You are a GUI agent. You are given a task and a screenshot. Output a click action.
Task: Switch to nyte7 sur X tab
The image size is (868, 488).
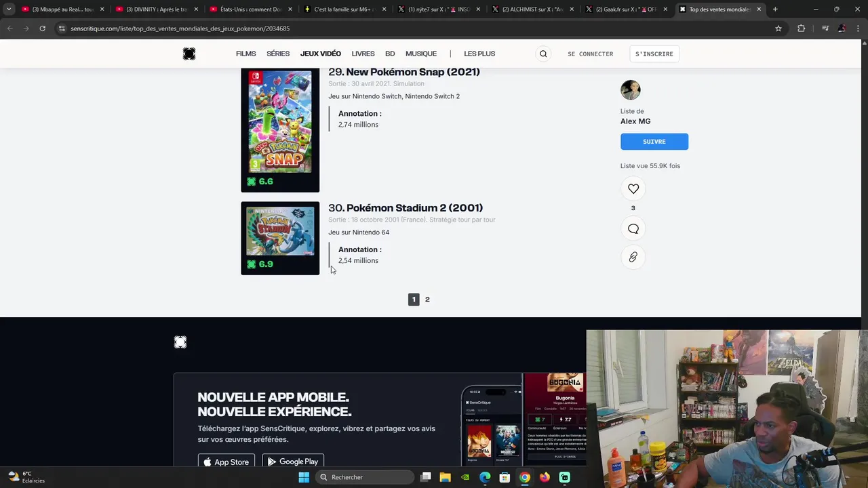point(438,9)
